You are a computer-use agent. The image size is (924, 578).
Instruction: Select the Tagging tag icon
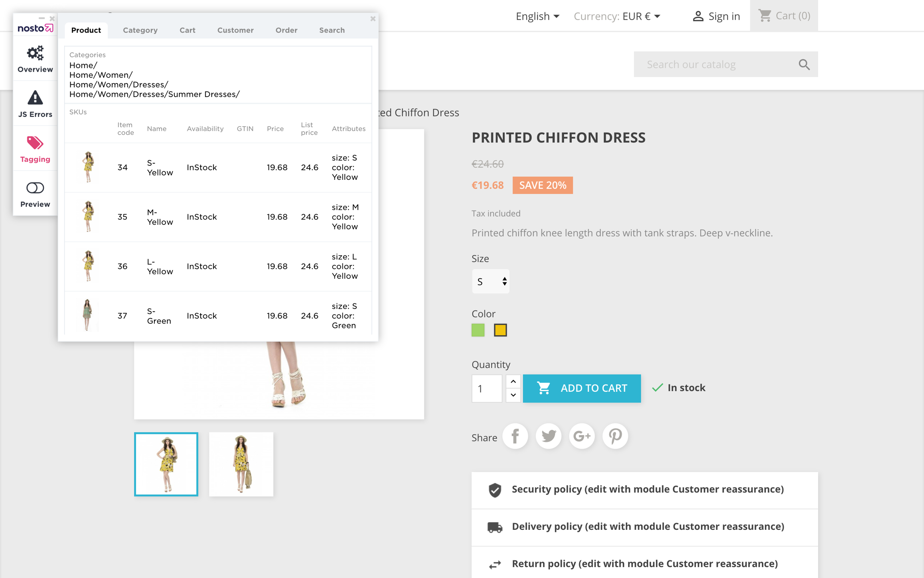coord(35,143)
